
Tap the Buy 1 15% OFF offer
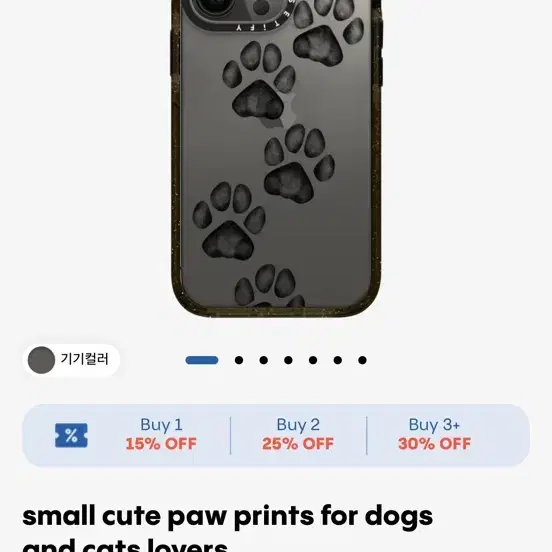pyautogui.click(x=161, y=434)
